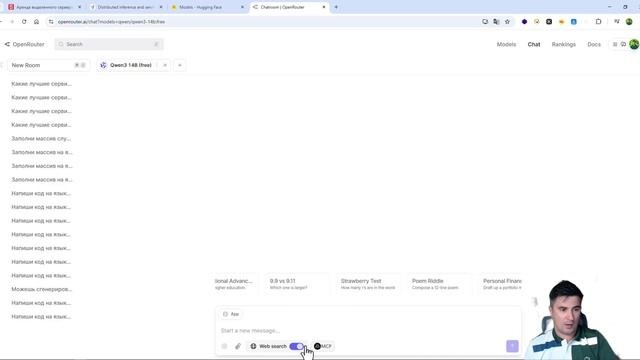Open the OpenRouter account avatar
The height and width of the screenshot is (360, 640).
coord(634,44)
